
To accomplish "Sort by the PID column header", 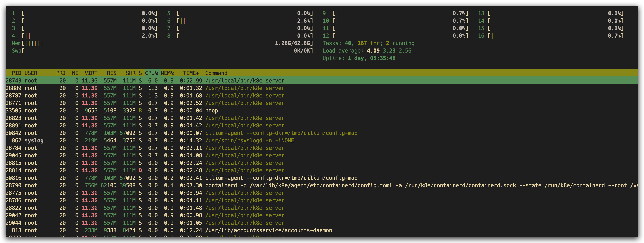I will click(x=16, y=73).
